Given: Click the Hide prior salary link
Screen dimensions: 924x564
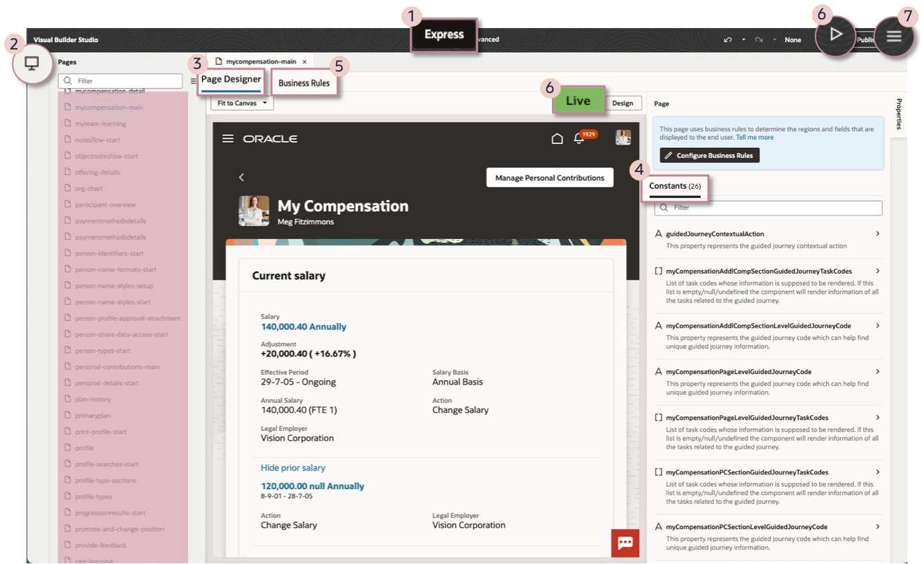Looking at the screenshot, I should [x=293, y=468].
